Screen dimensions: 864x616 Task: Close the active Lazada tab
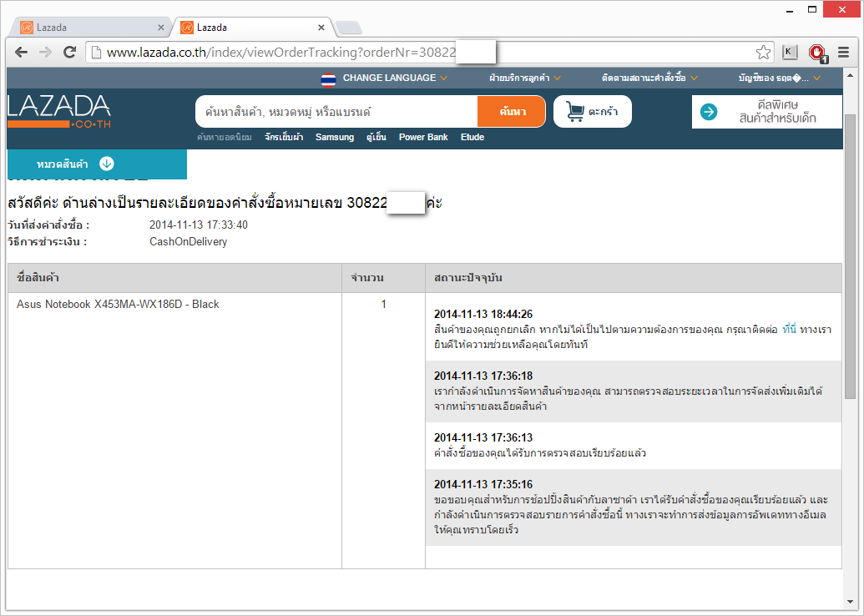321,28
